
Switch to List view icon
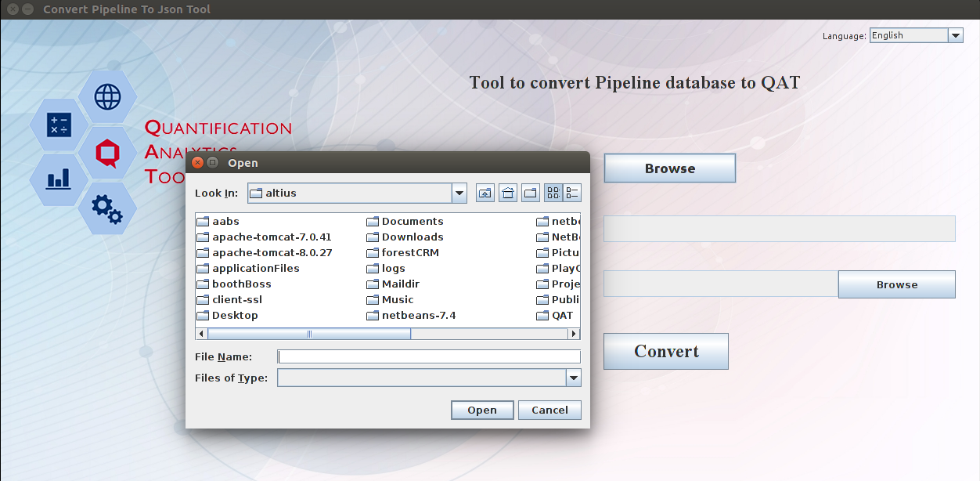coord(553,193)
